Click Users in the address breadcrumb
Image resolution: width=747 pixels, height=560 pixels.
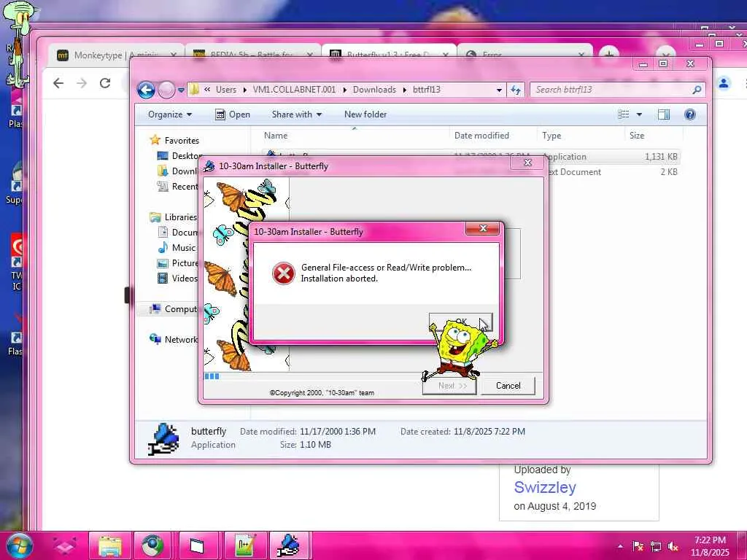click(226, 90)
